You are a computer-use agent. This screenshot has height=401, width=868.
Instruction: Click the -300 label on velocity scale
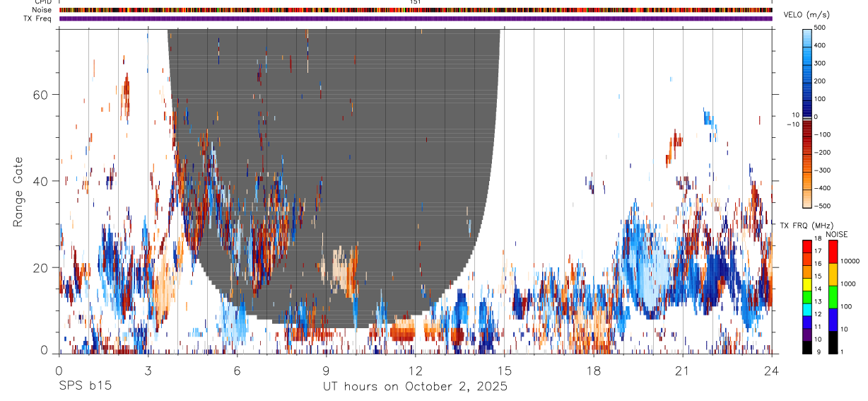coord(822,170)
